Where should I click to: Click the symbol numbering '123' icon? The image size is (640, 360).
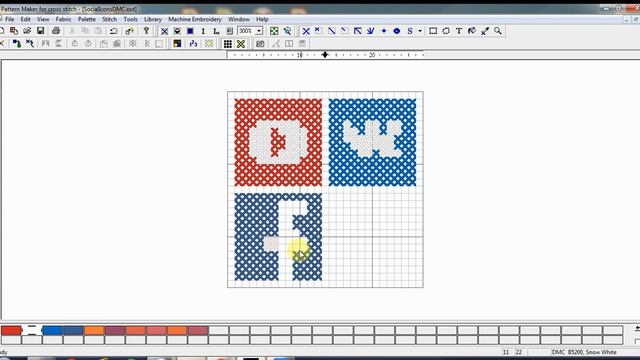point(193,44)
